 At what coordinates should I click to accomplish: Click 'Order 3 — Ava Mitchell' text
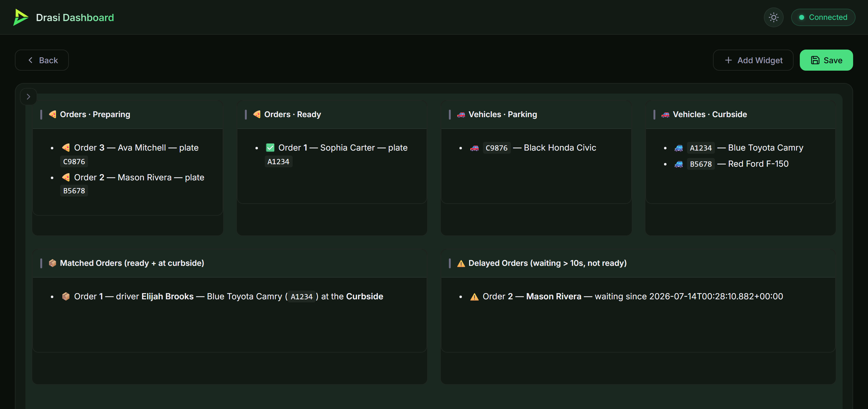(120, 147)
